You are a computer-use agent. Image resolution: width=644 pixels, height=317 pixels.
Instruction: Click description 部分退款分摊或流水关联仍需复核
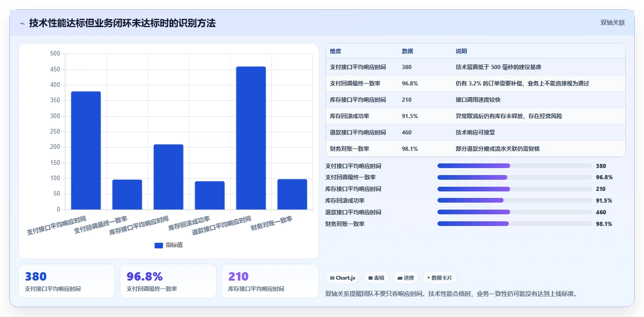point(498,149)
